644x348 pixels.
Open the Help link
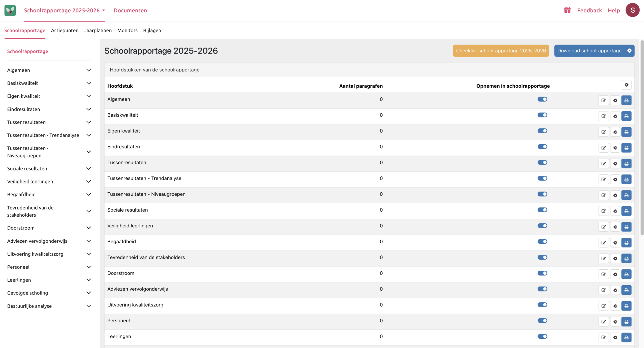pyautogui.click(x=614, y=10)
